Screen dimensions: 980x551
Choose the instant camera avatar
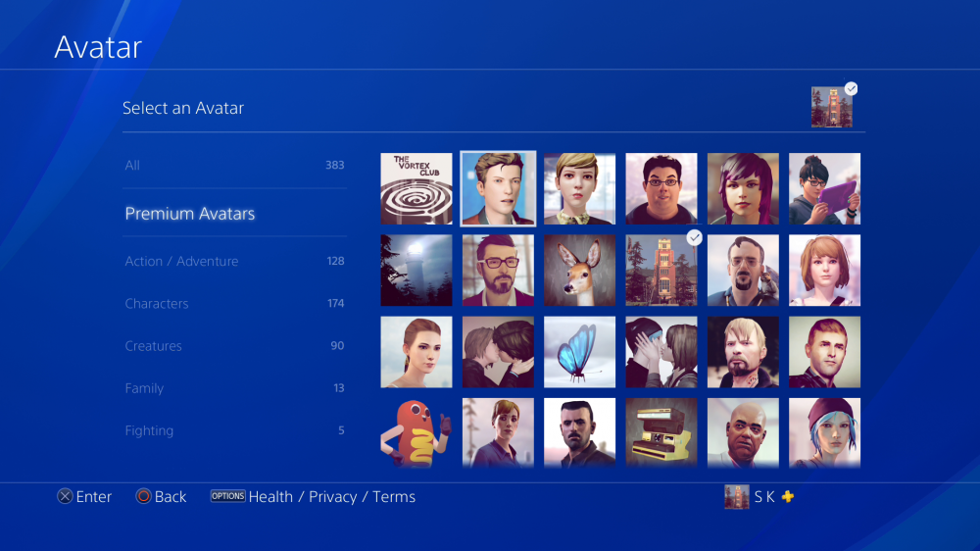pos(661,432)
